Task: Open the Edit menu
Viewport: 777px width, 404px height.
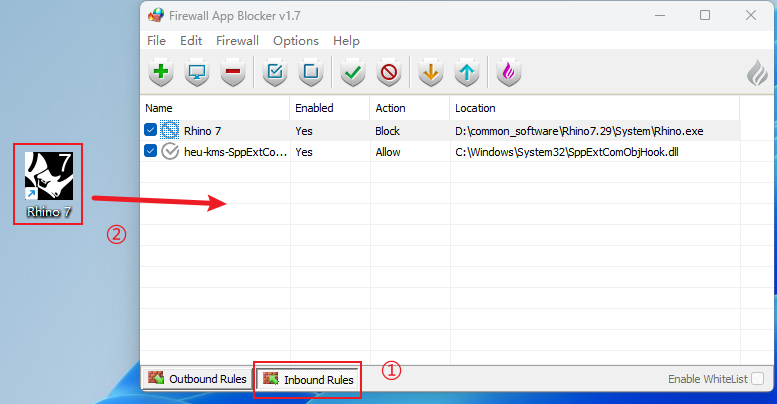Action: 191,41
